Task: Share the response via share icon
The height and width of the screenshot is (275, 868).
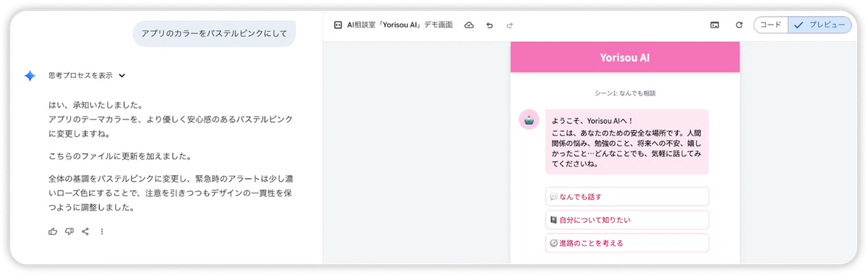Action: (85, 232)
